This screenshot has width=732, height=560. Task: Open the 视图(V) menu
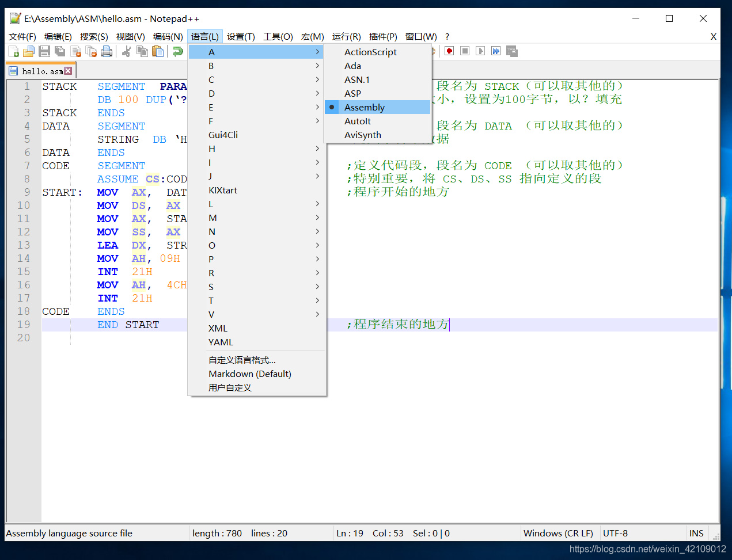[131, 36]
